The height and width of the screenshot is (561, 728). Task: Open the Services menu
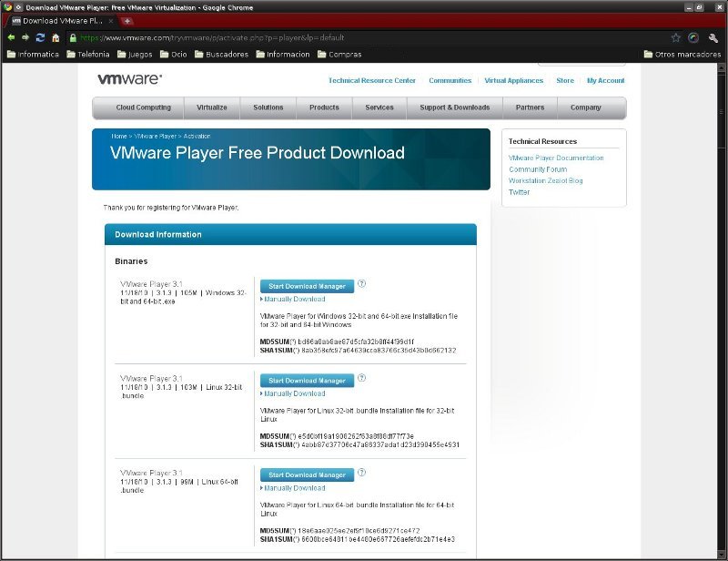click(x=379, y=107)
